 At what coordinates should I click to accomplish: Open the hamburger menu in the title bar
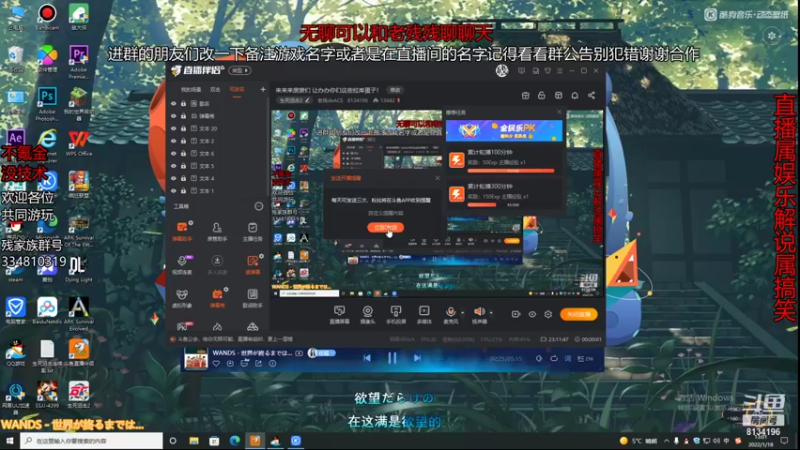click(x=560, y=71)
